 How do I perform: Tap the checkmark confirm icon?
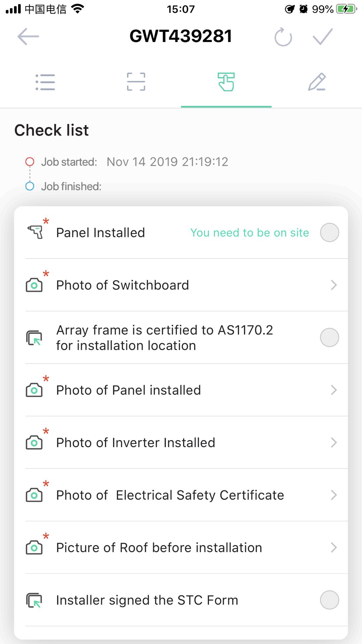[x=323, y=37]
